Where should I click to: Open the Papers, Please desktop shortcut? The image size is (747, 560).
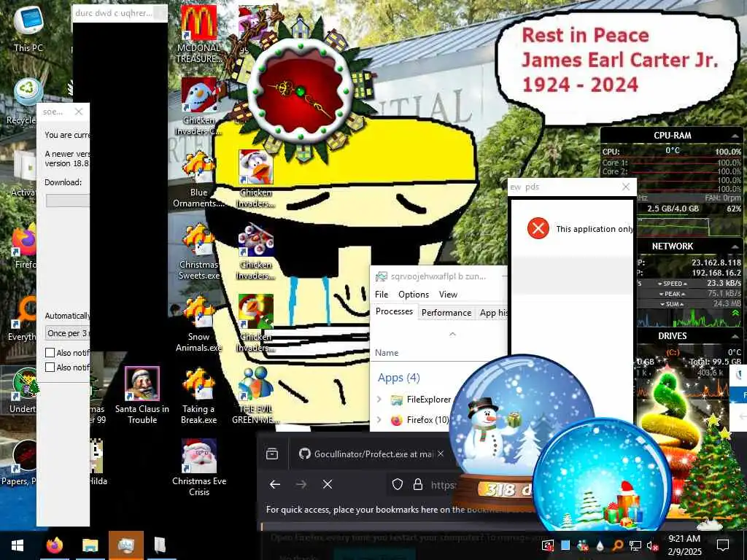point(20,463)
